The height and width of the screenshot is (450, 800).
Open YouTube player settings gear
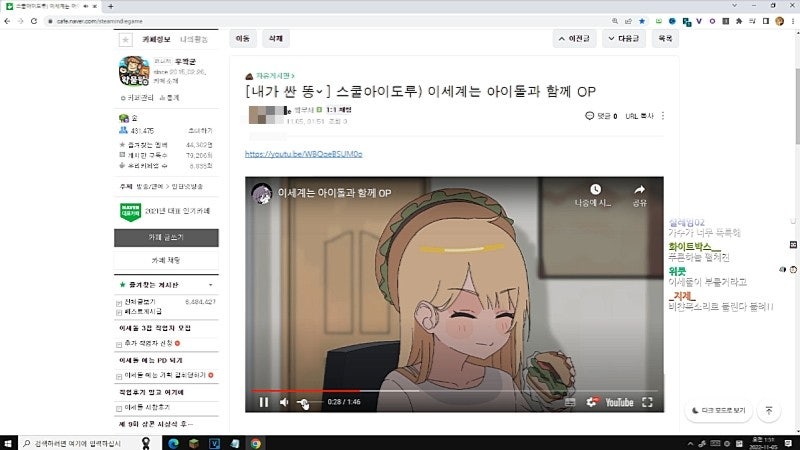pos(592,402)
